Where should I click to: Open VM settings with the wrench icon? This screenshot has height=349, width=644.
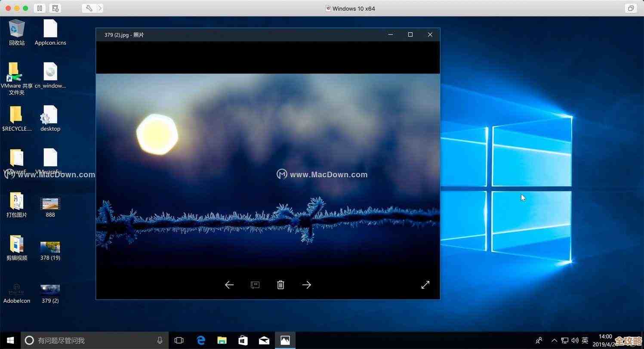89,8
